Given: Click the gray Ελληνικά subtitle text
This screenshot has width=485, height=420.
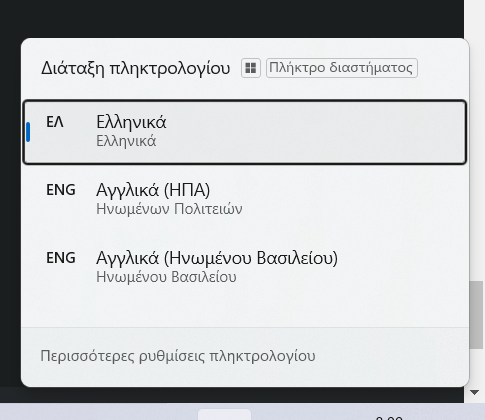Looking at the screenshot, I should tap(126, 141).
